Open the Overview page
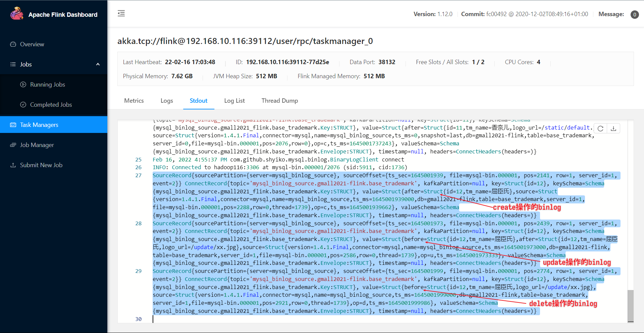 (x=54, y=44)
